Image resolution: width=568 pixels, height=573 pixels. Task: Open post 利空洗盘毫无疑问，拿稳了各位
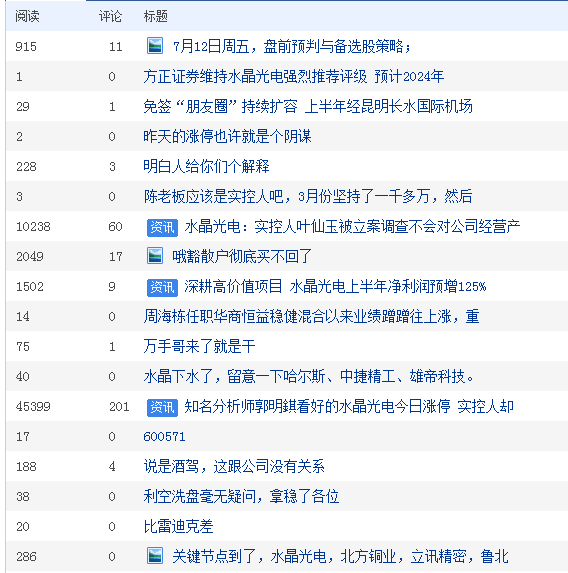[241, 497]
